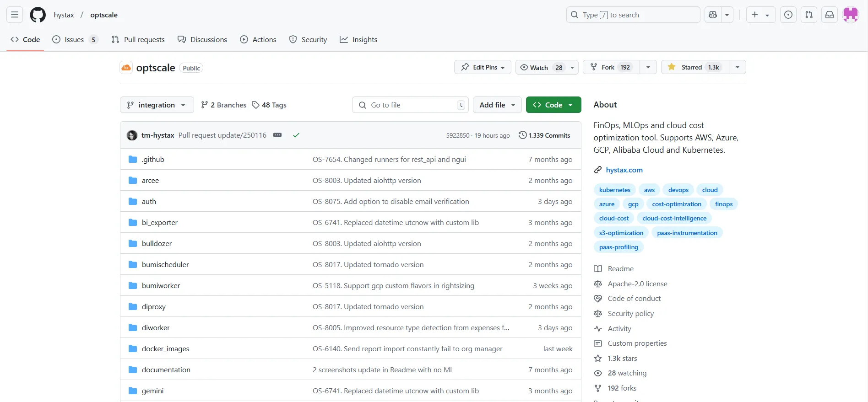The height and width of the screenshot is (402, 868).
Task: Open 'Pull request update/250116' commit message
Action: click(x=222, y=135)
